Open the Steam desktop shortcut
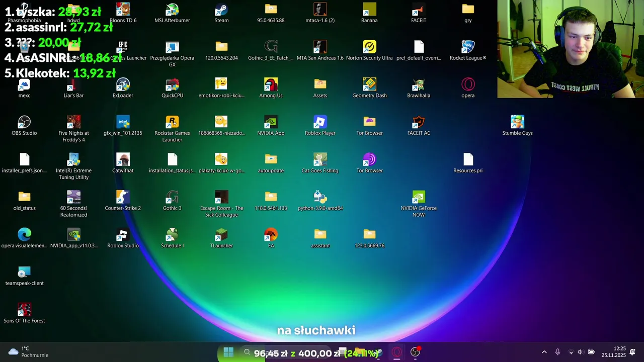644x362 pixels. click(x=221, y=13)
